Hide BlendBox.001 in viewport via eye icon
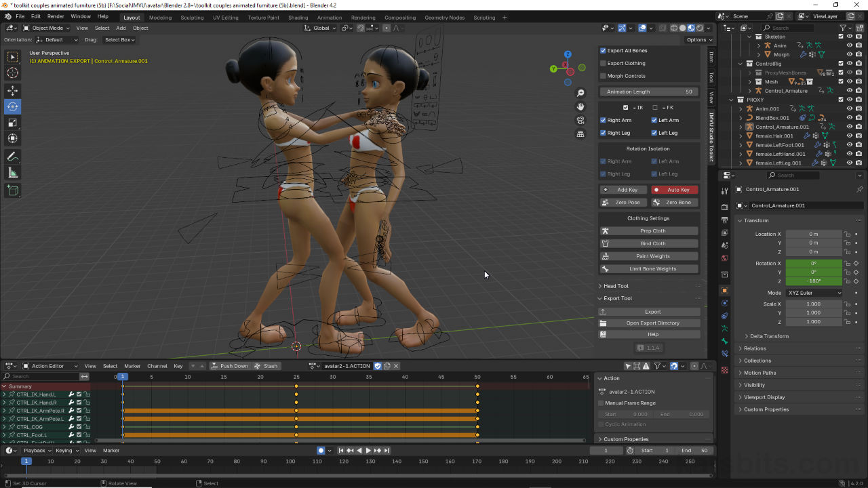868x488 pixels. pos(849,117)
